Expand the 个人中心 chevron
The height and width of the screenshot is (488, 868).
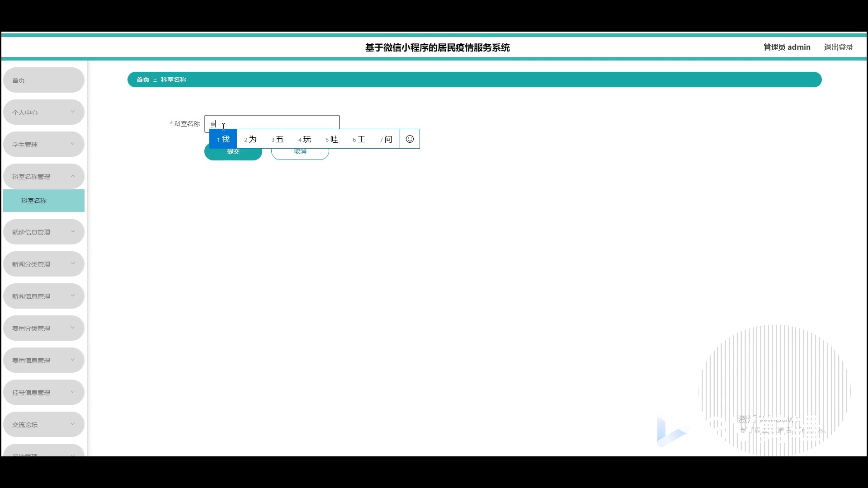tap(73, 112)
